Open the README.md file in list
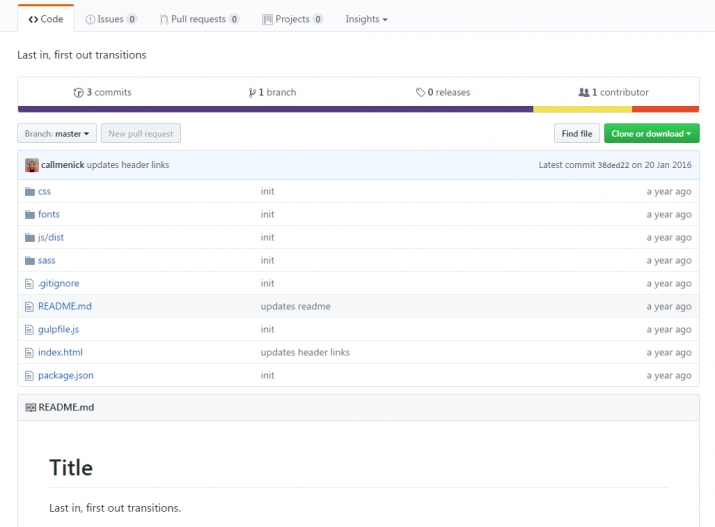This screenshot has height=527, width=715. pos(65,306)
